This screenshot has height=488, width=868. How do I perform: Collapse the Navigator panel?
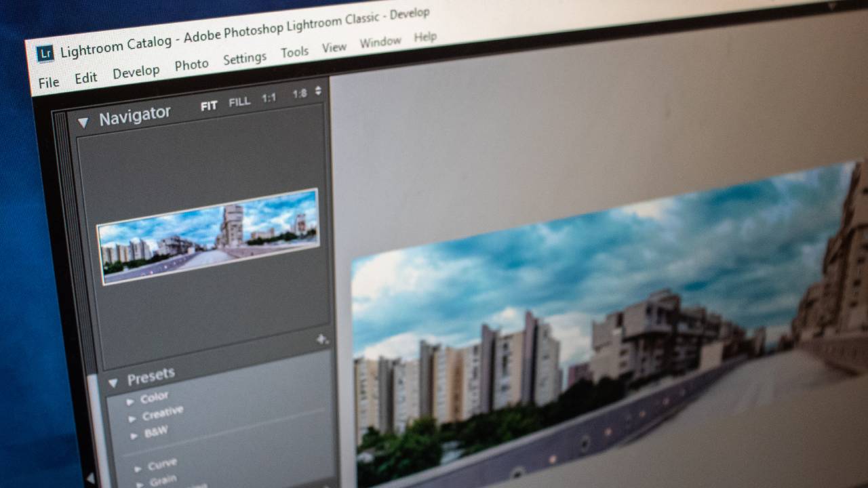pyautogui.click(x=83, y=122)
